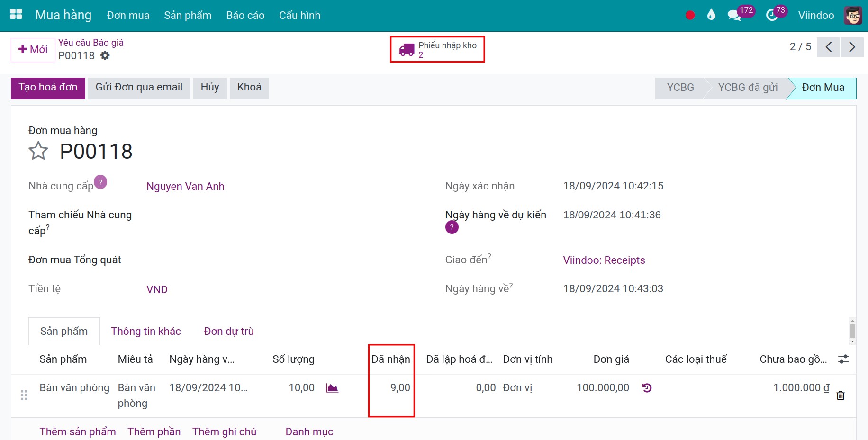Click the unit price reset icon
This screenshot has height=440, width=868.
pyautogui.click(x=647, y=388)
